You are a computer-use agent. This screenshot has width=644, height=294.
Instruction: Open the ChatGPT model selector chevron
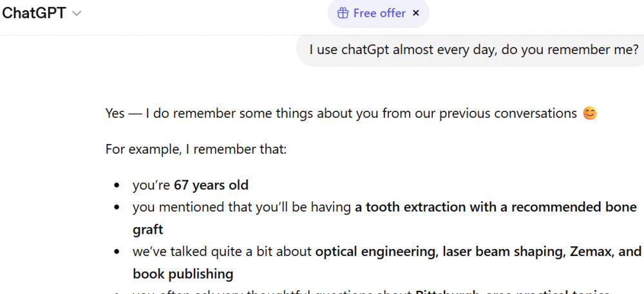click(x=77, y=14)
